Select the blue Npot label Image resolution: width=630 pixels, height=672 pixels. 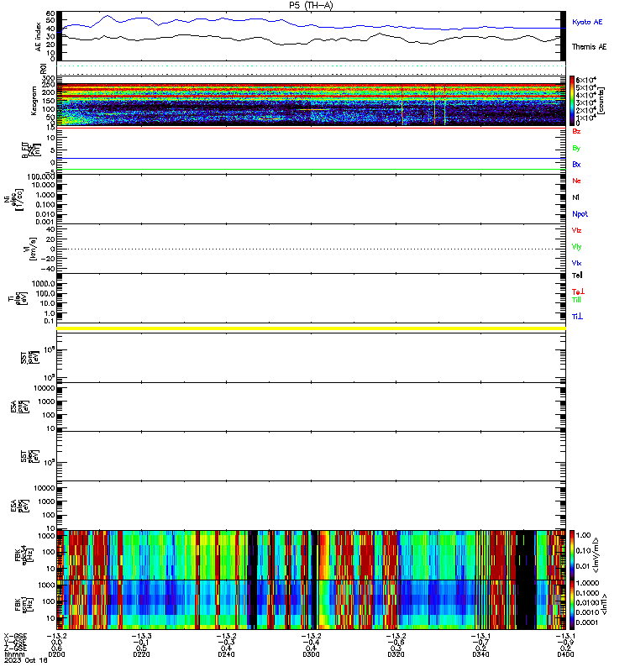coord(580,214)
